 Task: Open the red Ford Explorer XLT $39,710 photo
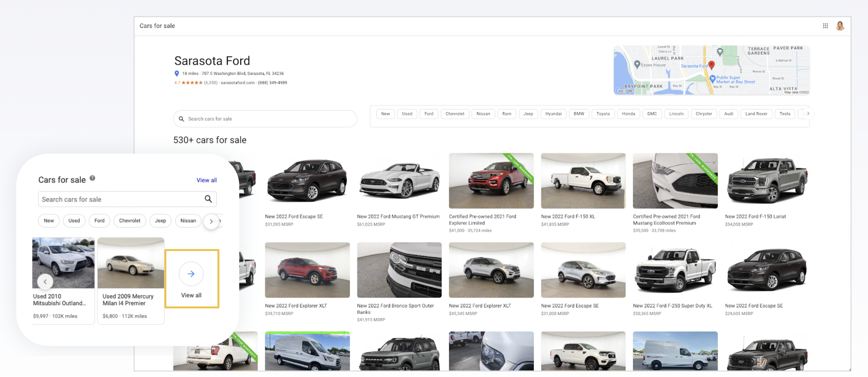(x=307, y=270)
